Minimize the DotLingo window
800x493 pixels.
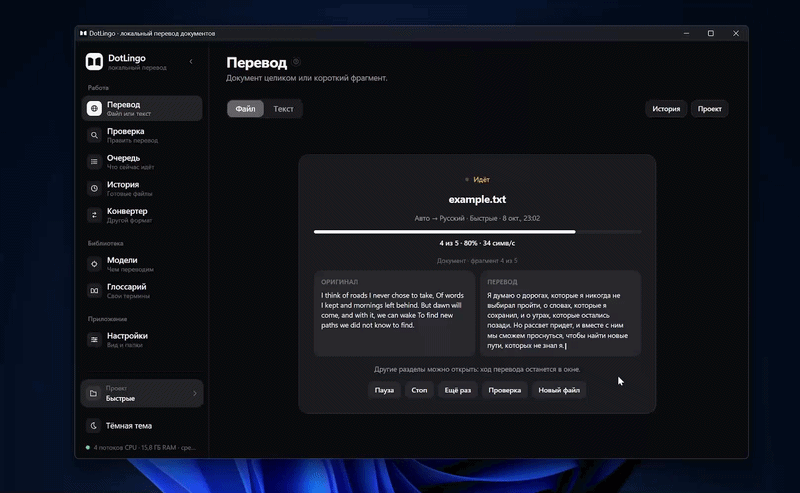(686, 33)
